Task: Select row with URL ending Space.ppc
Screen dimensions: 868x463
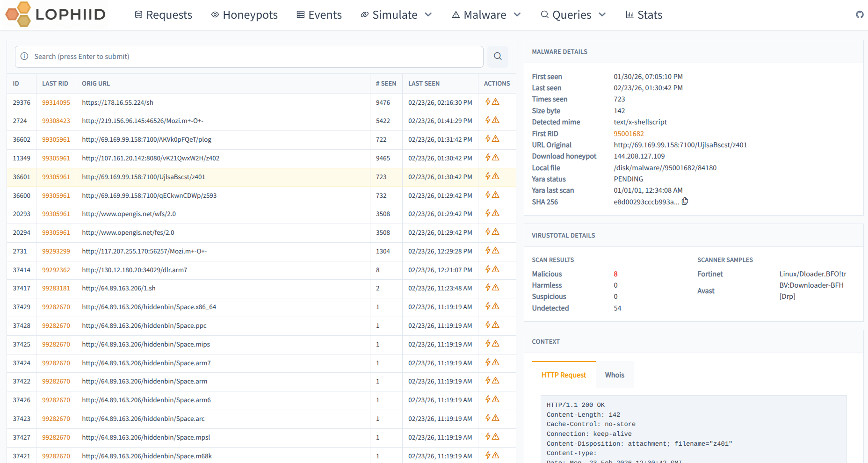Action: (261, 326)
